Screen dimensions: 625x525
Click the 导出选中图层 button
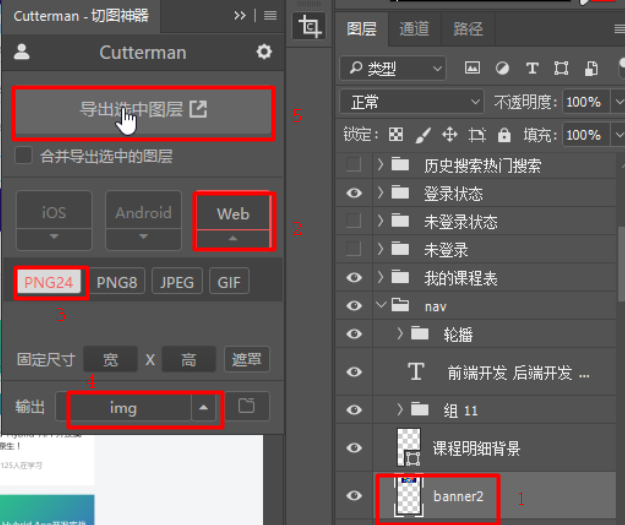(x=143, y=111)
